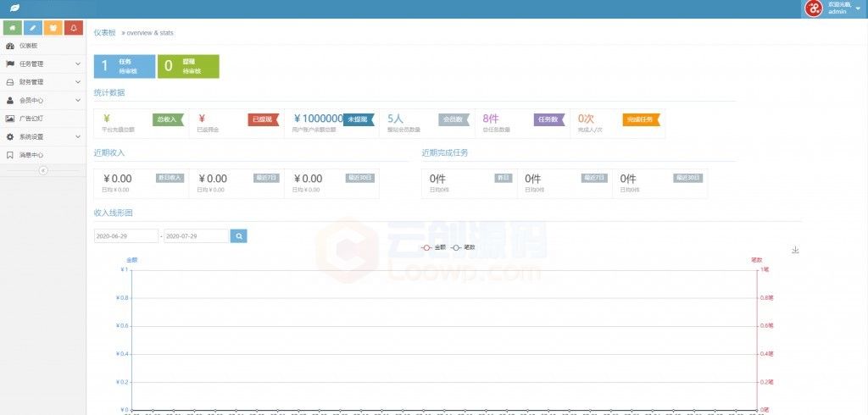
Task: Open 广告幻灯 sidebar item
Action: pyautogui.click(x=43, y=119)
